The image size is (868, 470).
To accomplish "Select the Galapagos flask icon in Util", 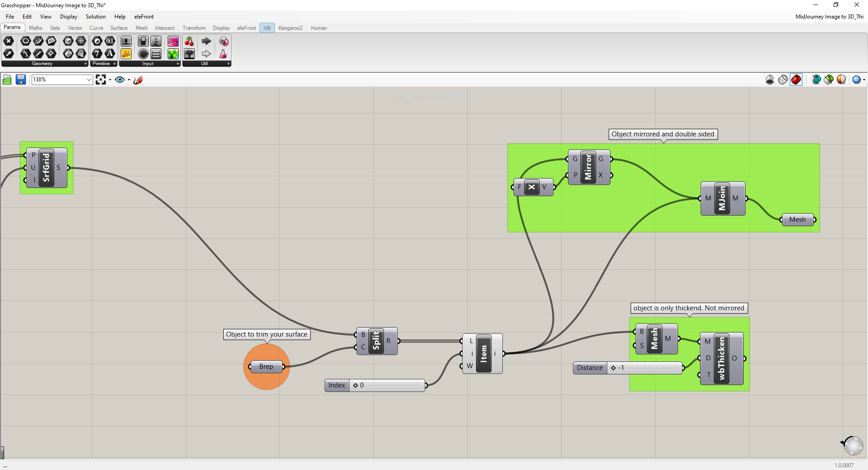I will [223, 54].
